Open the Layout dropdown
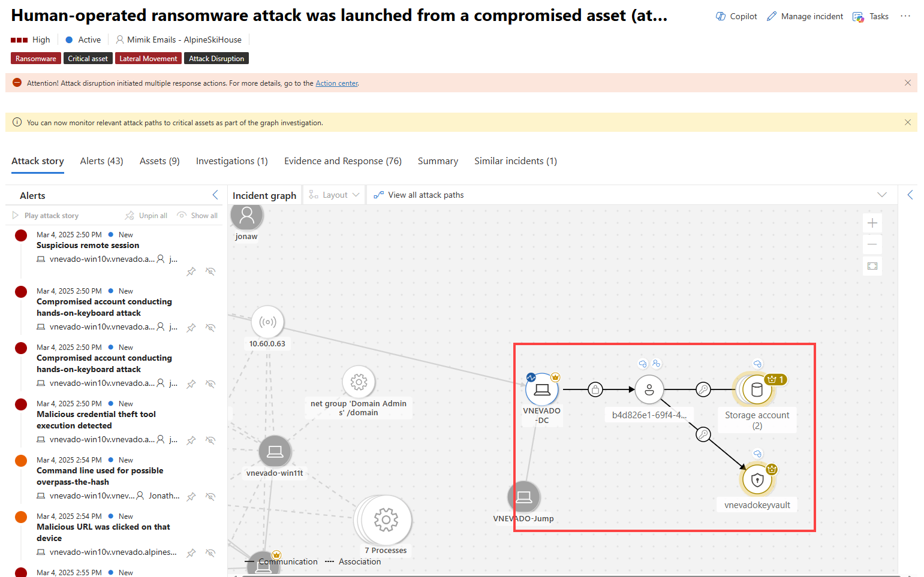The width and height of the screenshot is (924, 577). (x=334, y=195)
